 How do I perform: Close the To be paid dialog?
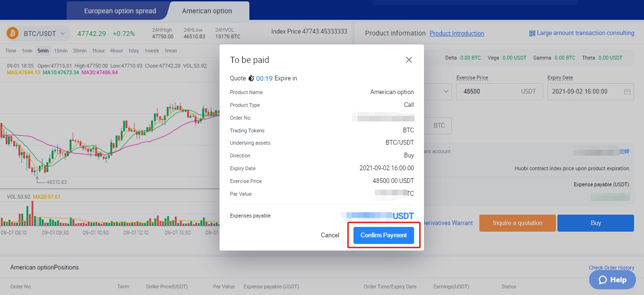[409, 60]
